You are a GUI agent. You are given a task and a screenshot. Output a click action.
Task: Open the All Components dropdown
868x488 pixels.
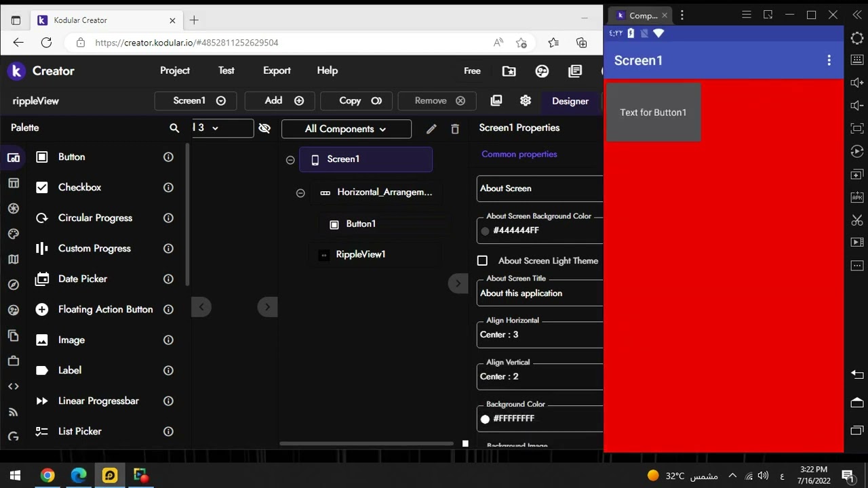pos(346,129)
